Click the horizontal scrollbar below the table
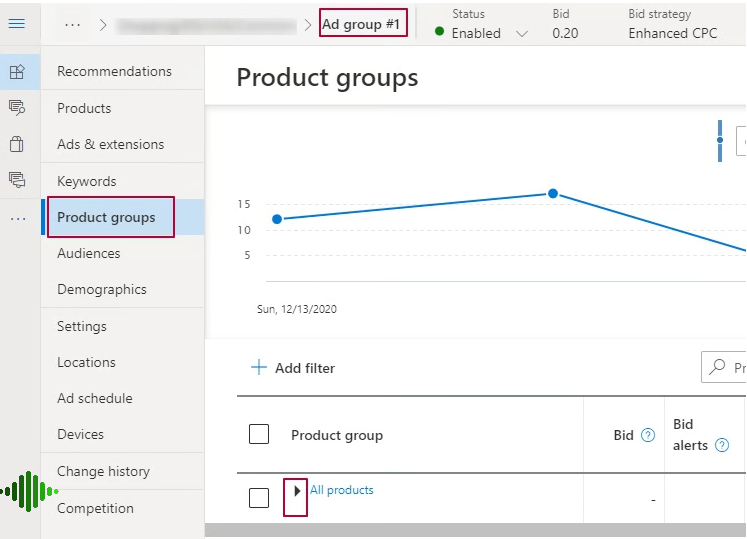747x539 pixels. (x=475, y=530)
